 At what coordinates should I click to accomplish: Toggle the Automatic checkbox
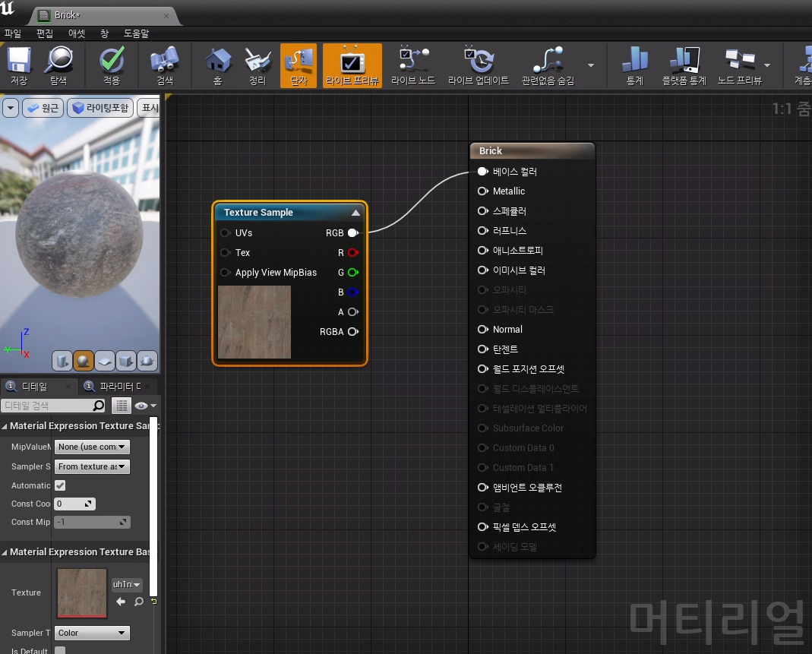click(60, 485)
